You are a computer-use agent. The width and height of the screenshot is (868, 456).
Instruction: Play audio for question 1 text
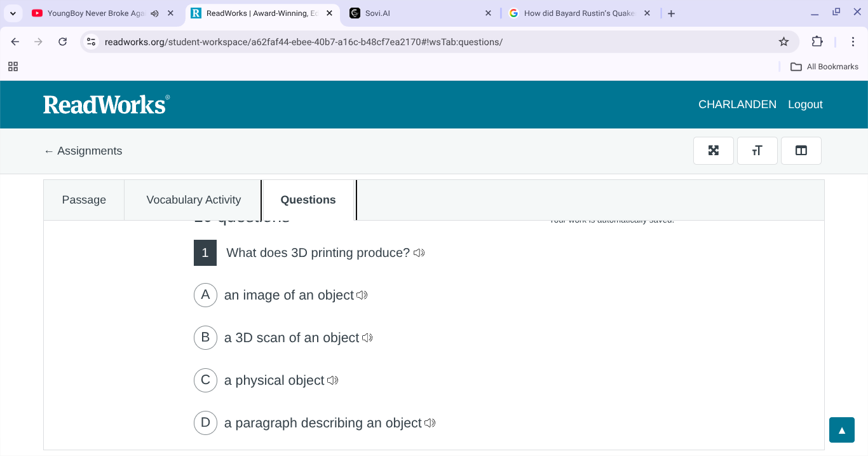pos(419,253)
